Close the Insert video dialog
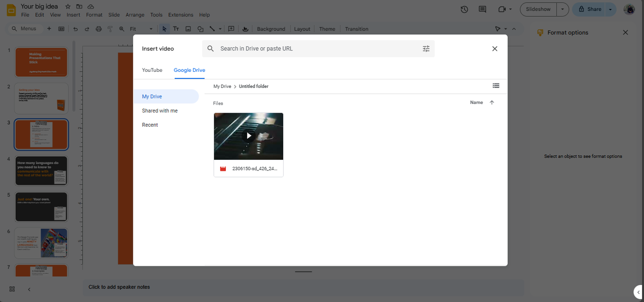Image resolution: width=644 pixels, height=302 pixels. (x=495, y=49)
